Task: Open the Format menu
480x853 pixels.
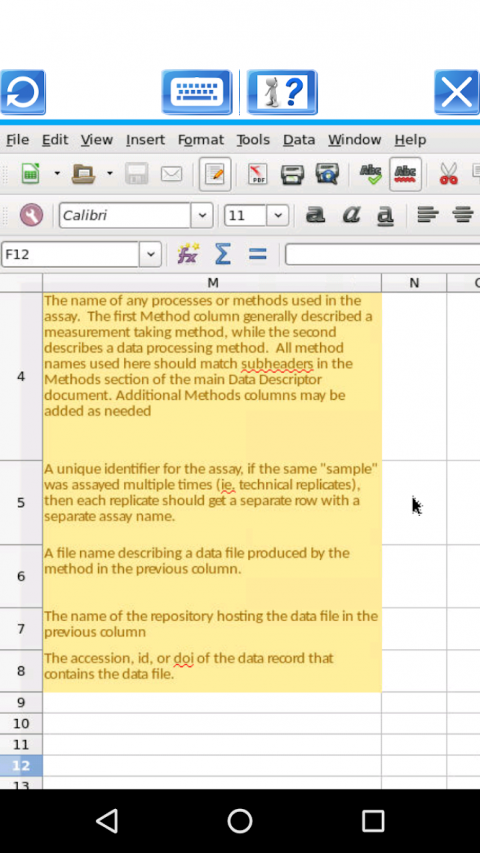Action: (x=201, y=140)
